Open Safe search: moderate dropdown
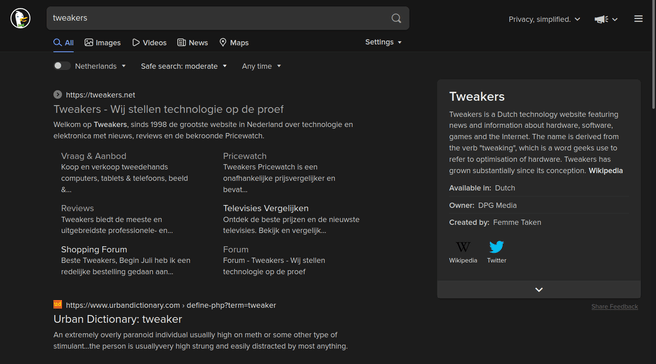 point(184,66)
